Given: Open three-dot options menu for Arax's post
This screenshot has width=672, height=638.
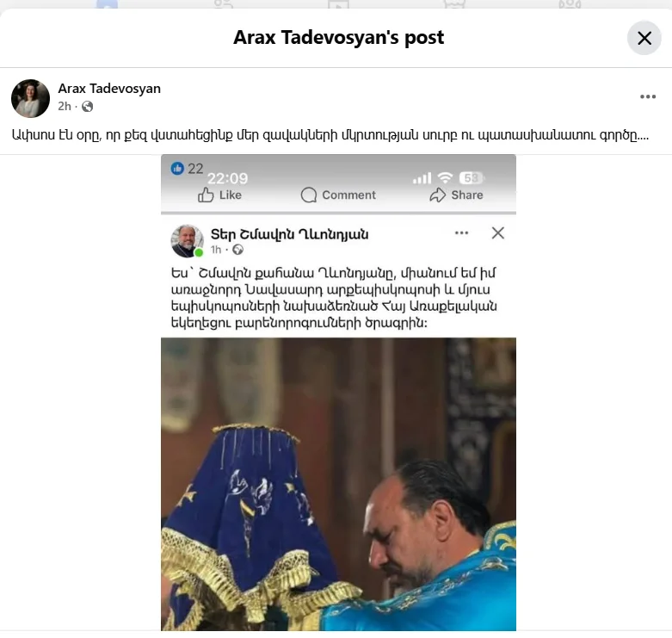Looking at the screenshot, I should (648, 96).
